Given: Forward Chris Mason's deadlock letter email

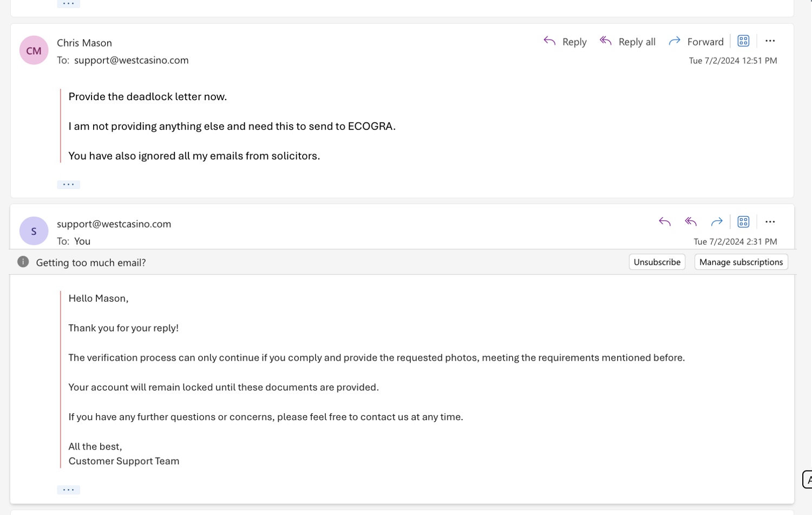Looking at the screenshot, I should (696, 42).
